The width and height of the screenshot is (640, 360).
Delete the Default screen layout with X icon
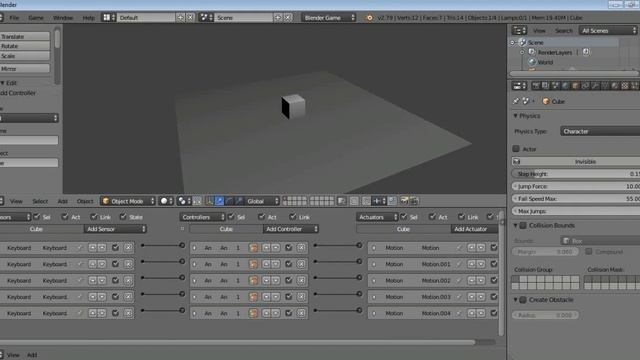[190, 18]
